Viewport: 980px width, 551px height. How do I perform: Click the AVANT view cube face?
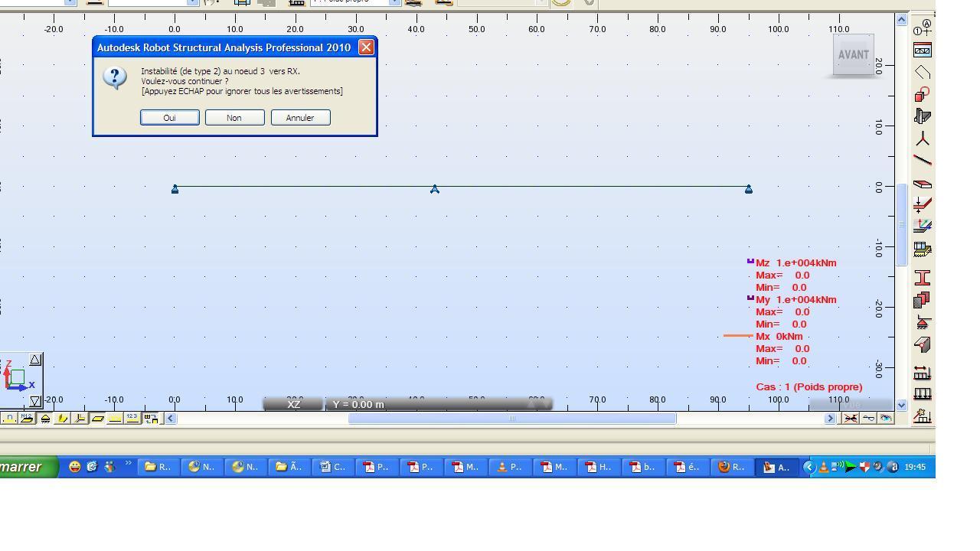(853, 54)
